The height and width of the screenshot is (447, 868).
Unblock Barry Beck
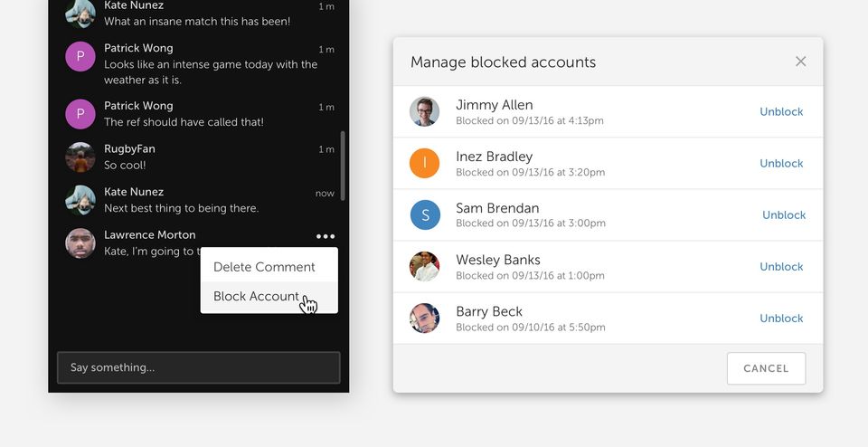[x=781, y=319]
